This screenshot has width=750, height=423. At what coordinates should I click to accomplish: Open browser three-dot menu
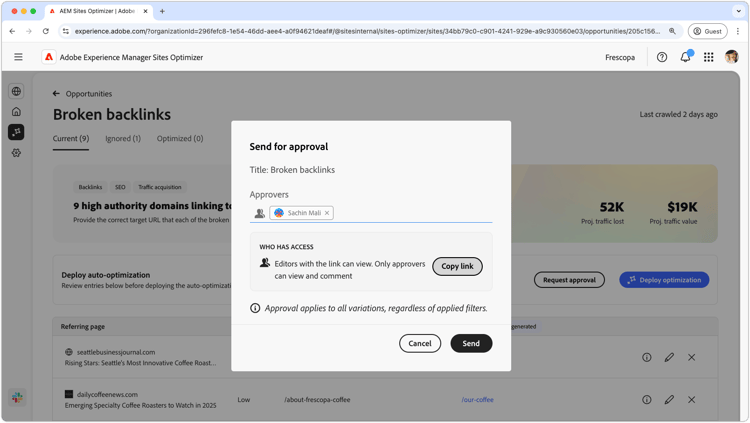pos(738,31)
